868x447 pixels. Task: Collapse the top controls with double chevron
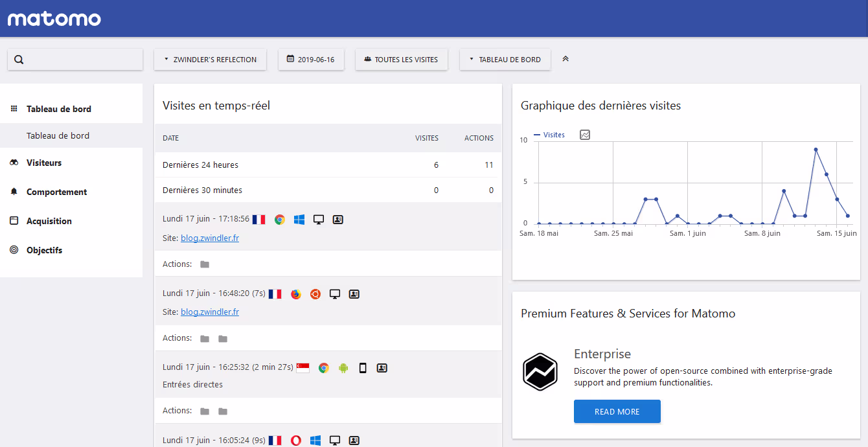coord(565,59)
